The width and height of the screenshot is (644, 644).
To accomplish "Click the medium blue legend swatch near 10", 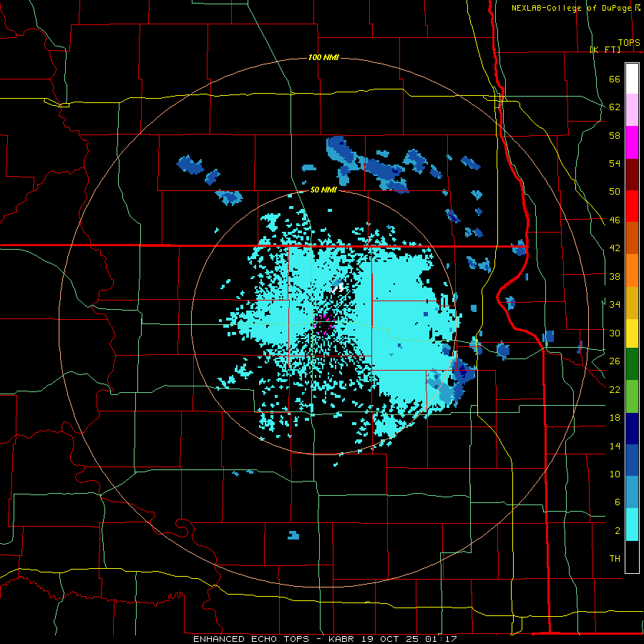I will 632,461.
